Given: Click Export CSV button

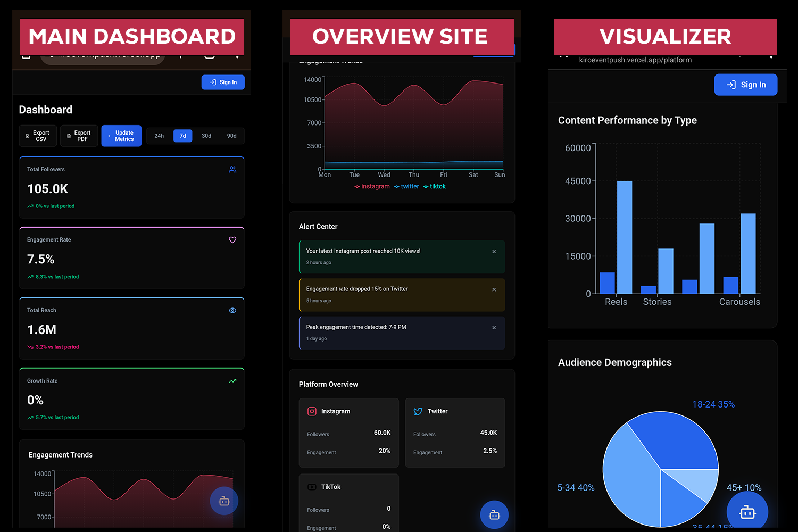Looking at the screenshot, I should pos(38,136).
